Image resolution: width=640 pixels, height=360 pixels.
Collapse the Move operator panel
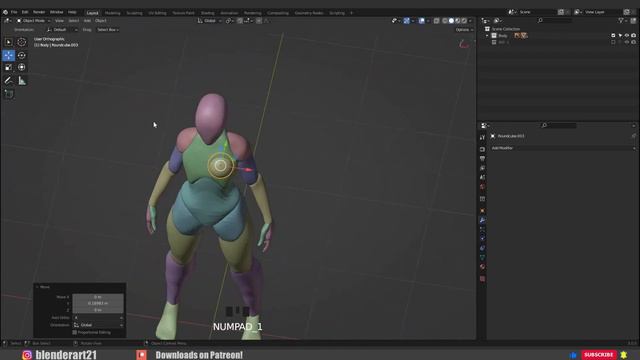click(37, 287)
